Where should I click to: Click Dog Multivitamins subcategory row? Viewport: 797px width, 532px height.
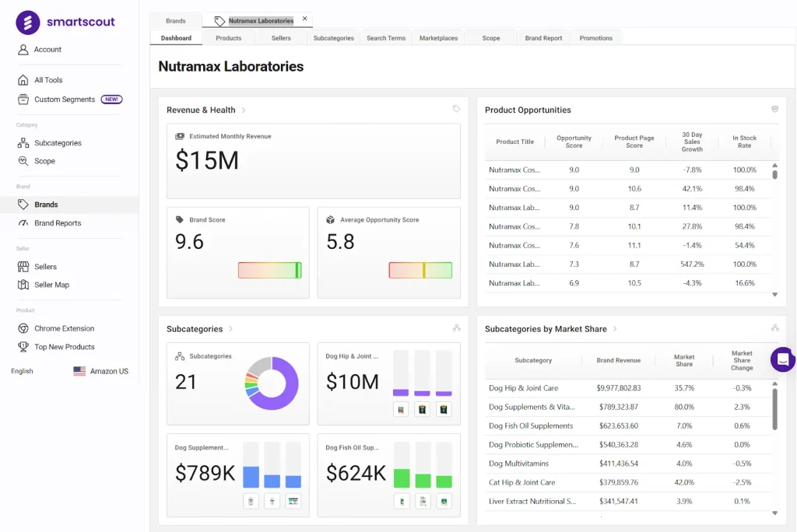[628, 464]
